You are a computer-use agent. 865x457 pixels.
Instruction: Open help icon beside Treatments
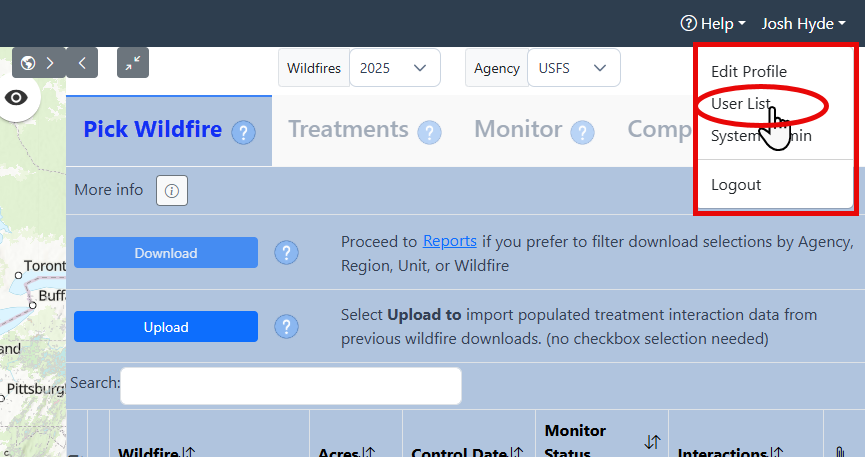[x=429, y=132]
